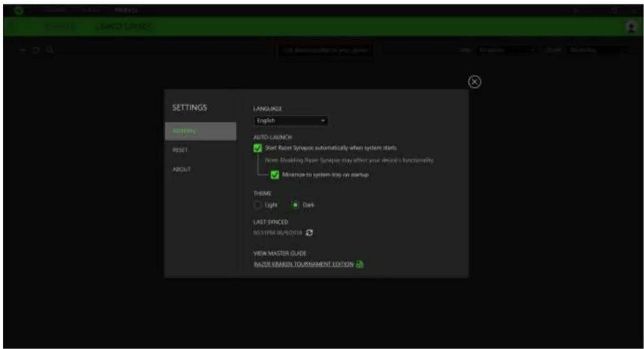Open the Razer Kraken Tournament Edition guide link
The image size is (644, 349).
coord(303,265)
